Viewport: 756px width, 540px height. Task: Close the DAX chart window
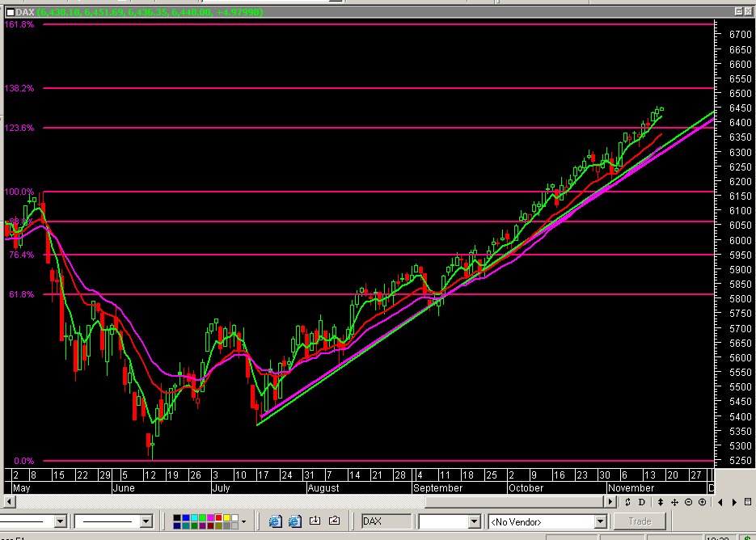[x=749, y=11]
